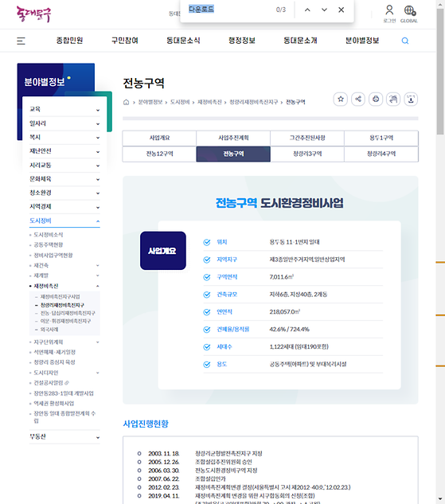
Task: Open 종합민원 main menu
Action: [x=69, y=41]
